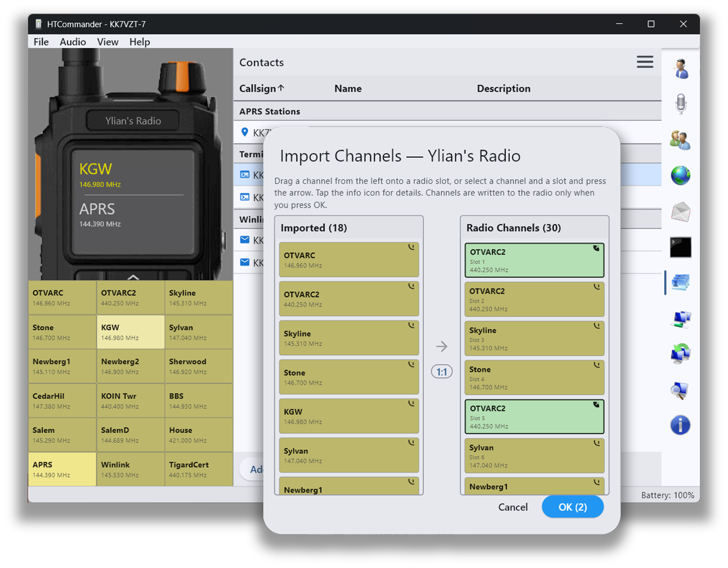
Task: Tap info icon on radio Slot 3 Skyline
Action: tap(597, 326)
